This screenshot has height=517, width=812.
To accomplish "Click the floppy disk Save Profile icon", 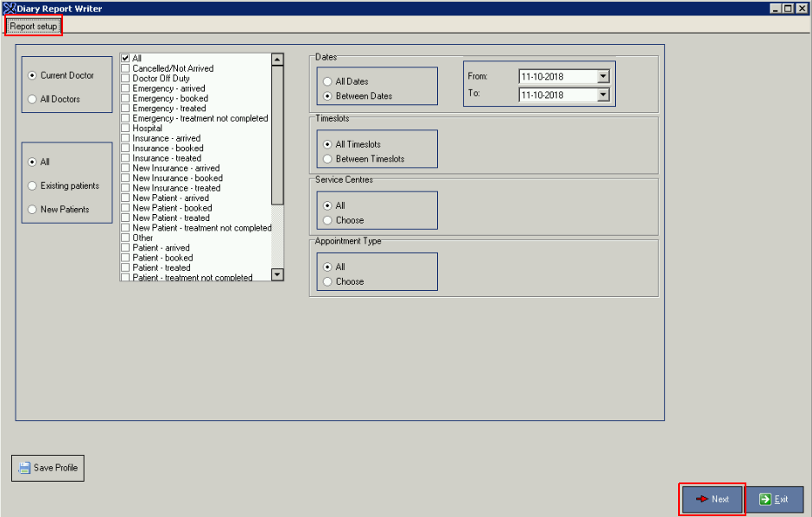I will [x=25, y=468].
